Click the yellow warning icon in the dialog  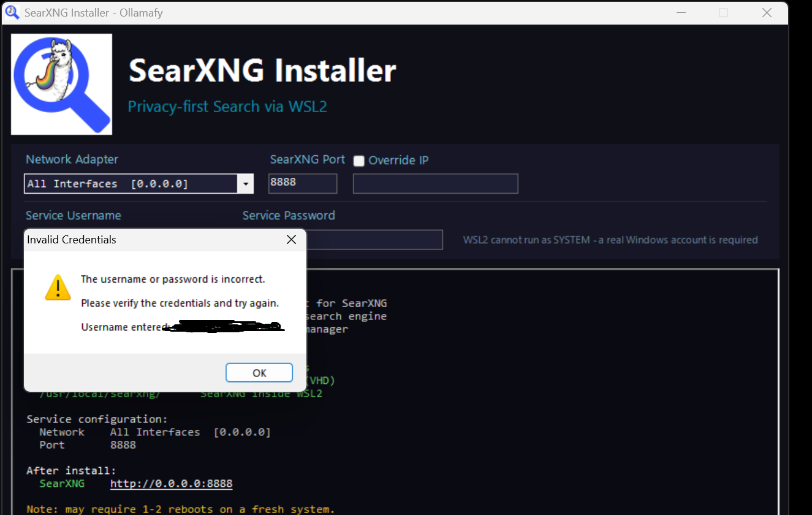tap(58, 287)
